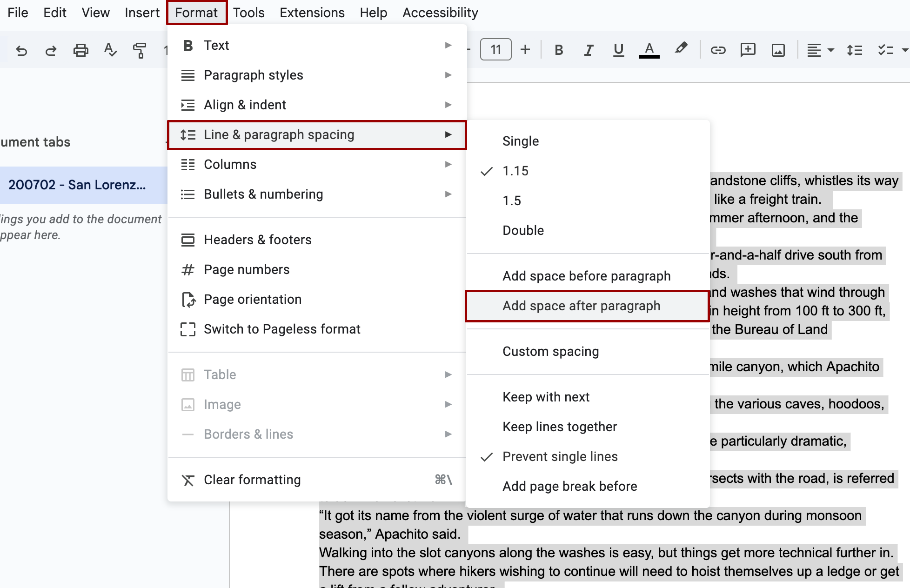The width and height of the screenshot is (910, 588).
Task: Toggle the Prevent single lines option
Action: pos(560,456)
